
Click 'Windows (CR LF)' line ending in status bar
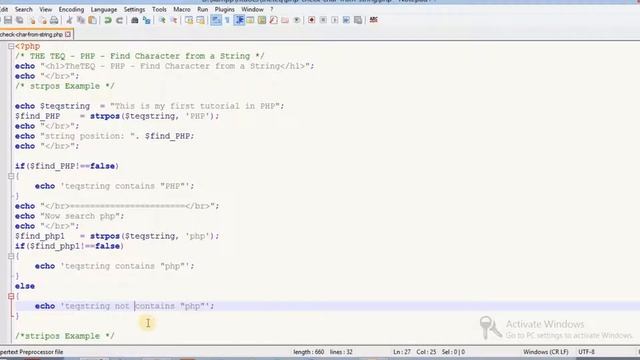(545, 352)
